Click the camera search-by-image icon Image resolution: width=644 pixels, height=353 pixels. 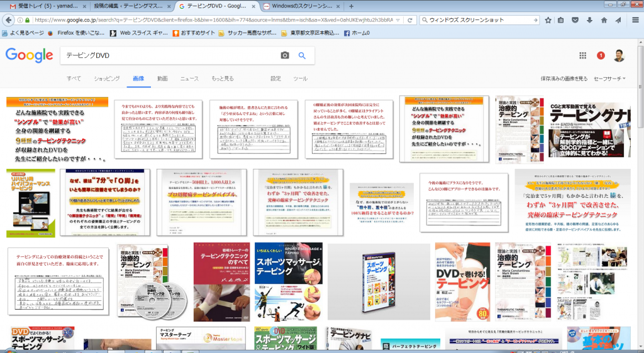click(x=285, y=56)
